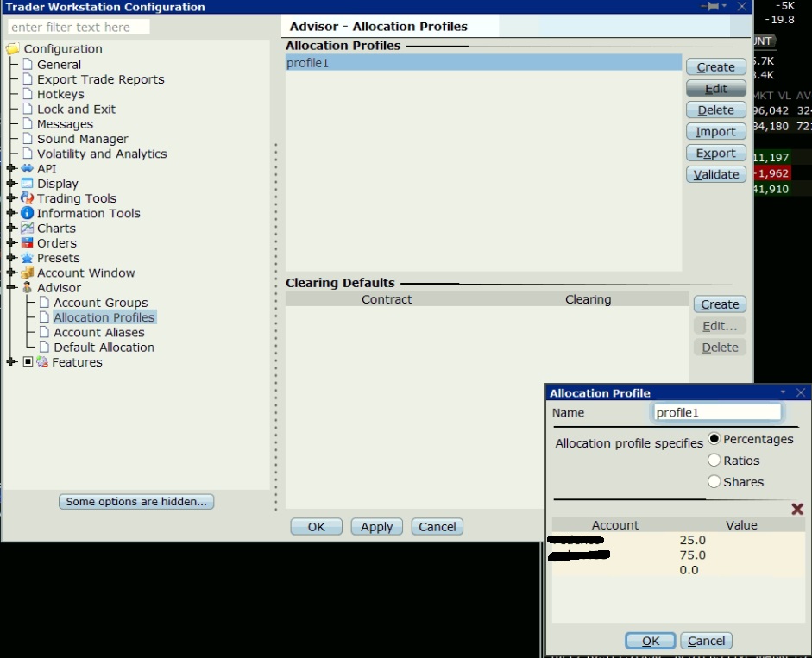
Task: Click the Default Allocation page icon
Action: pyautogui.click(x=45, y=347)
